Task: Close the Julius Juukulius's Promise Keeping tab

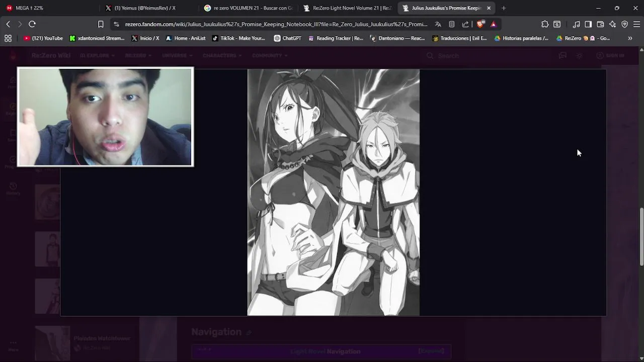Action: 489,8
